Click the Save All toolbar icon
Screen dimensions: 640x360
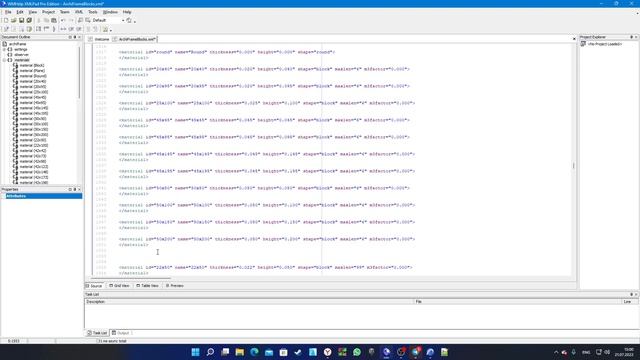tap(29, 20)
